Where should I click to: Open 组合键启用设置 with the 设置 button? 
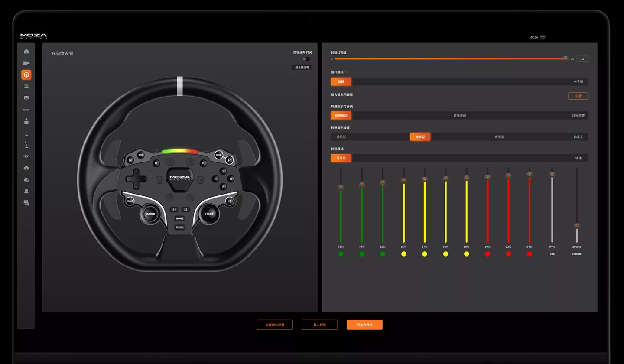(x=578, y=96)
